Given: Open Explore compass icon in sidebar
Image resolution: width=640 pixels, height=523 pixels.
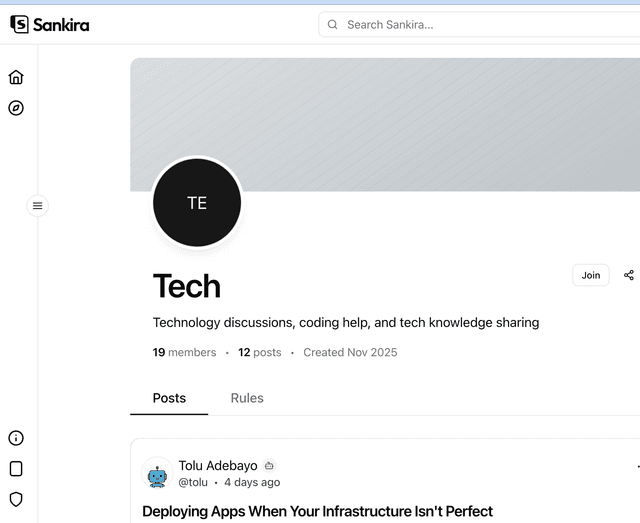Looking at the screenshot, I should [x=16, y=108].
